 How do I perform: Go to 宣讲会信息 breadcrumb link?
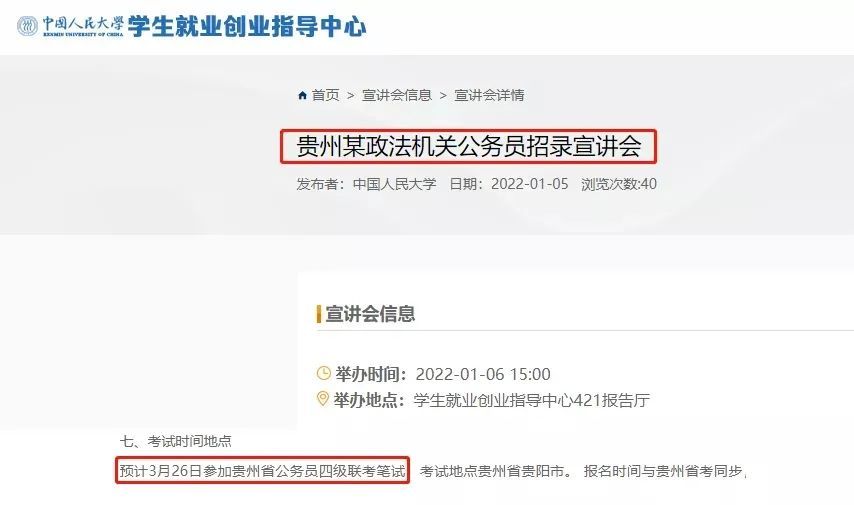click(x=397, y=95)
